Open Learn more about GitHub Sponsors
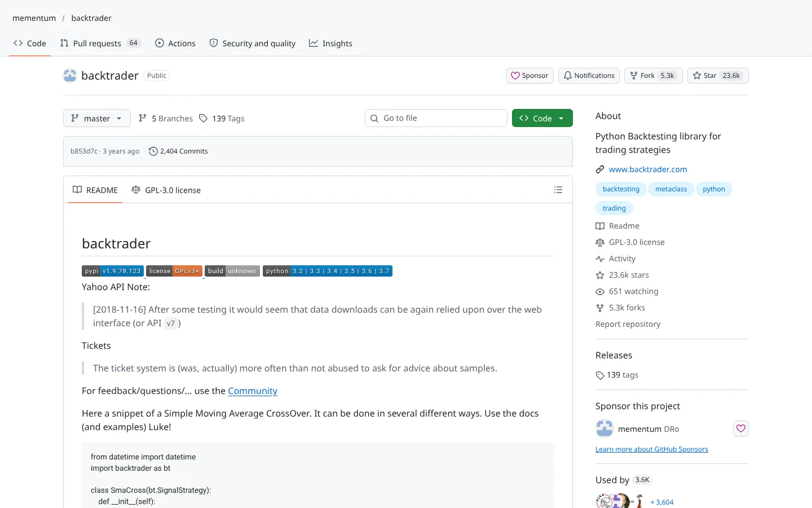 pyautogui.click(x=652, y=449)
